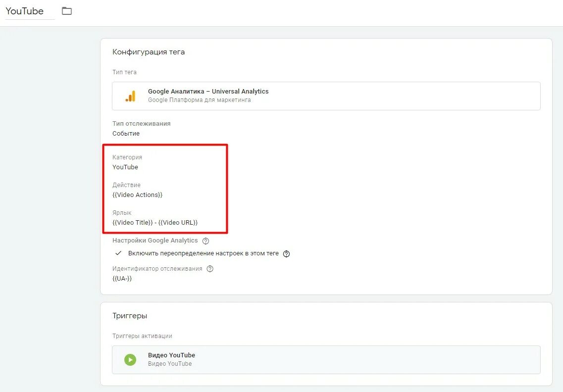Edit the YouTube tag name field
The height and width of the screenshot is (392, 563).
[30, 11]
